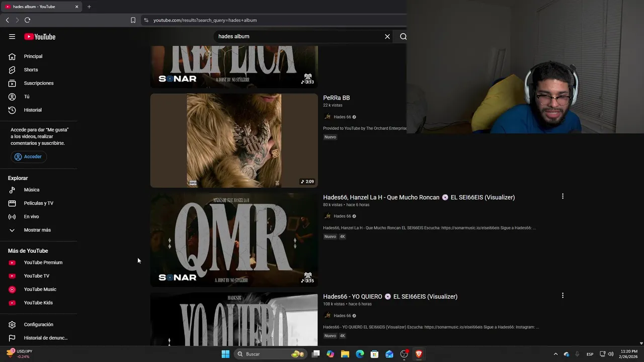Open the PeRRa BB video thumbnail

click(x=234, y=140)
